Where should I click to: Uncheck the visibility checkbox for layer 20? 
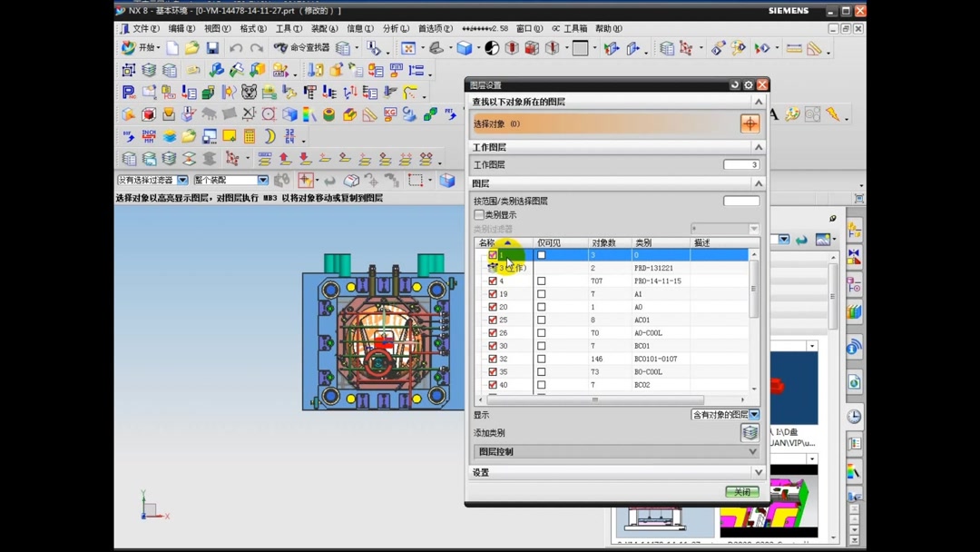(x=491, y=306)
